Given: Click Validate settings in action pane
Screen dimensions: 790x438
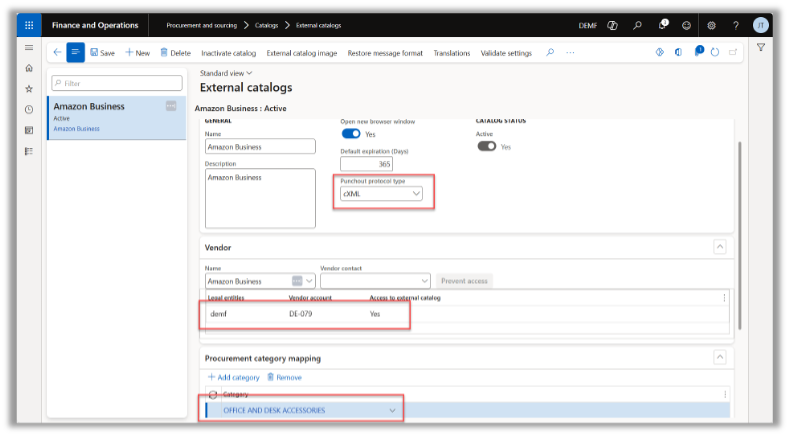Looking at the screenshot, I should point(506,53).
